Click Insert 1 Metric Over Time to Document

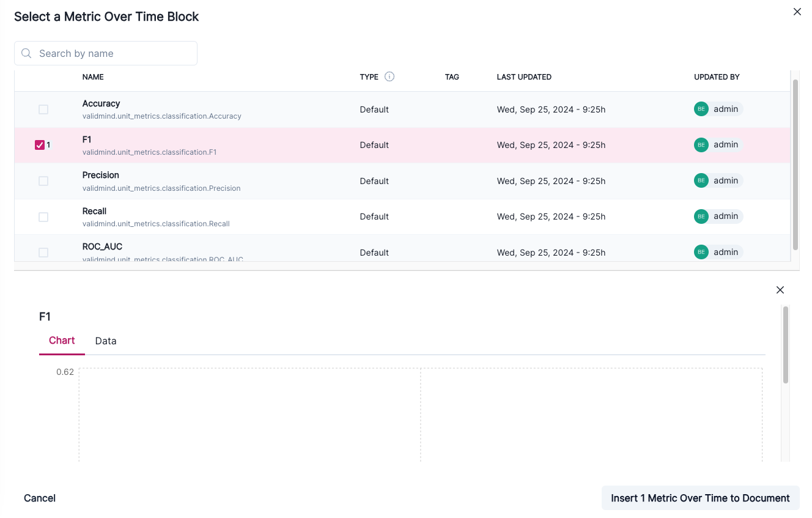699,498
